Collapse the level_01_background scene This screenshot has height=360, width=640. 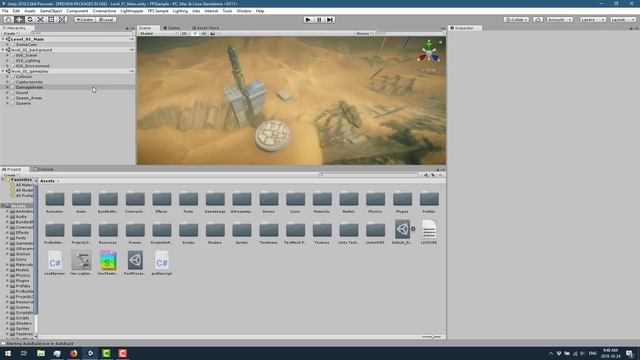click(x=3, y=50)
